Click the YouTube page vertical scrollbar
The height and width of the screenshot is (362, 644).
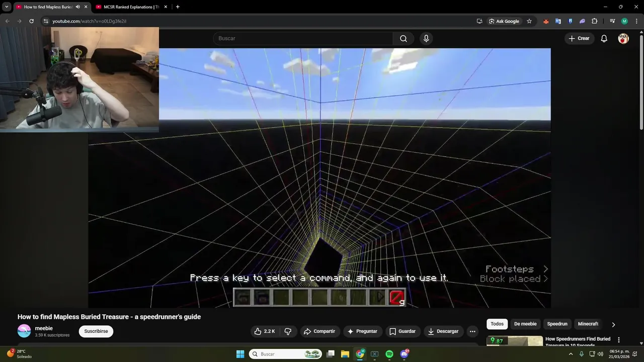point(641,80)
